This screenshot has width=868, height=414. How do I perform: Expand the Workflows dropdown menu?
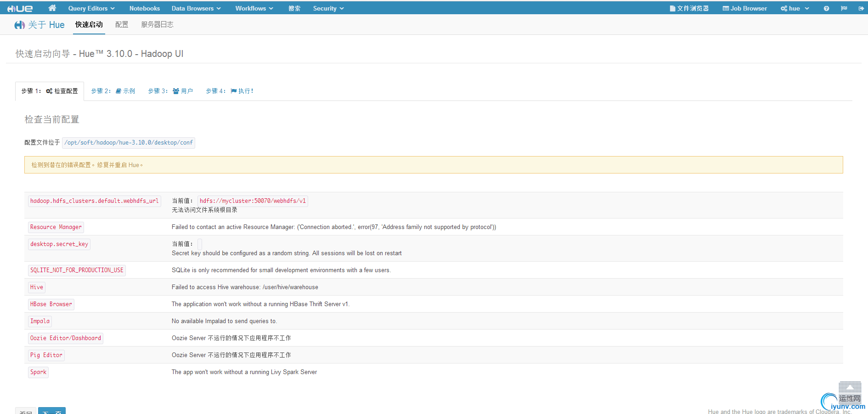[x=254, y=8]
